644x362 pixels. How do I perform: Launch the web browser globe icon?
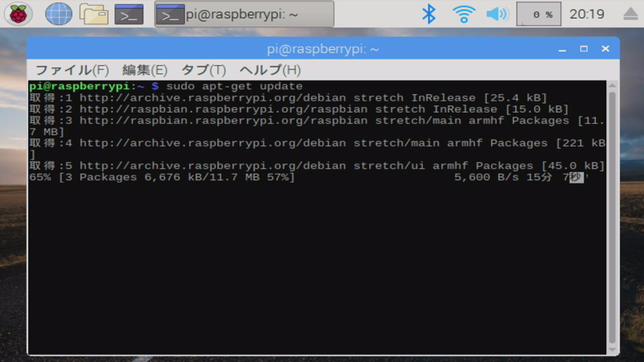click(58, 14)
